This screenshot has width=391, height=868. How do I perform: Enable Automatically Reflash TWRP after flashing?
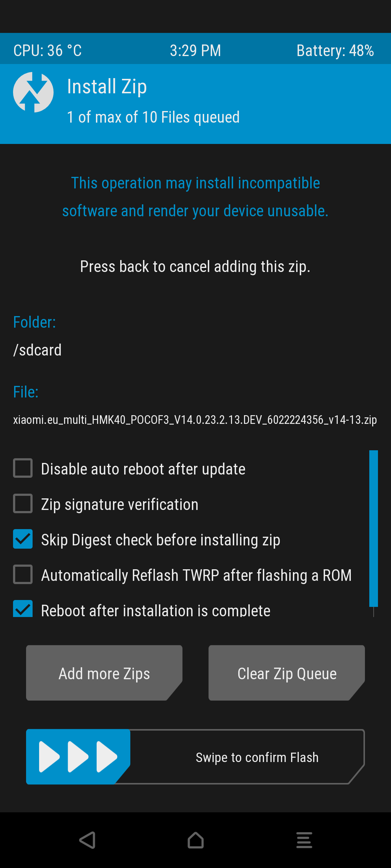pos(23,575)
